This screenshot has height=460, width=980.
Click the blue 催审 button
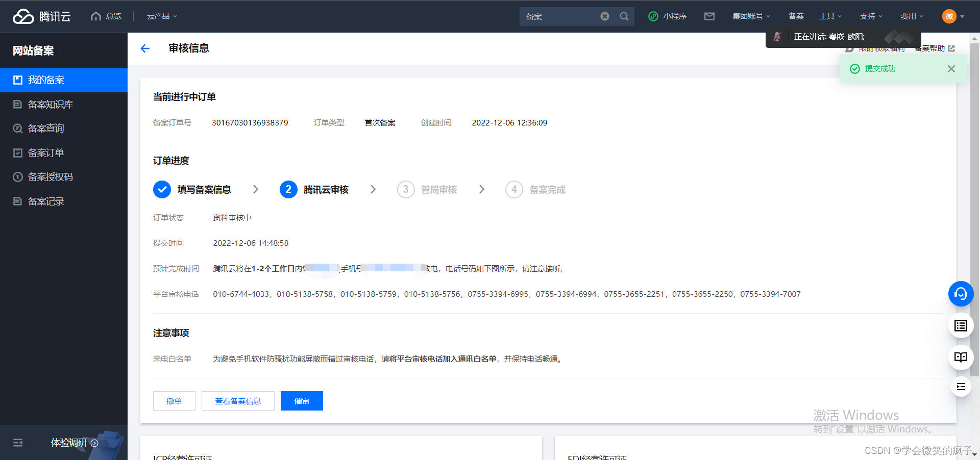302,401
